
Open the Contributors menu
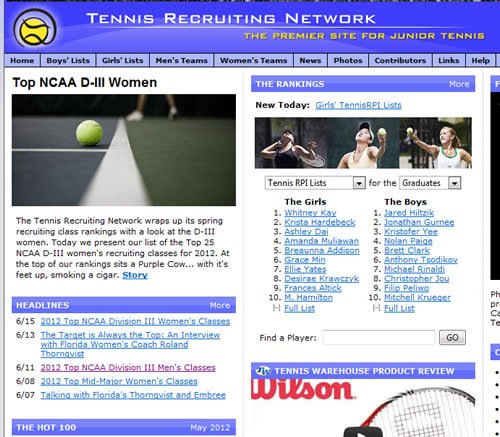[x=400, y=61]
